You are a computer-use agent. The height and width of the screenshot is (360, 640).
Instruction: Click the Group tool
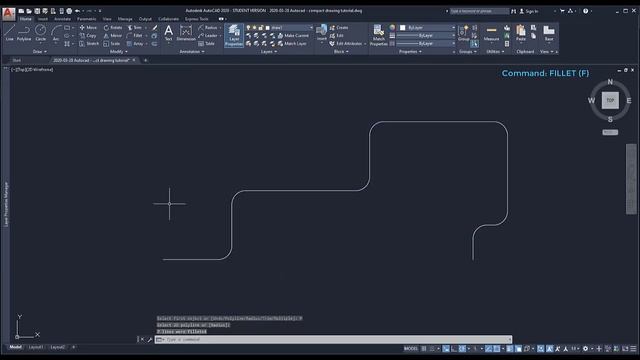tap(463, 33)
